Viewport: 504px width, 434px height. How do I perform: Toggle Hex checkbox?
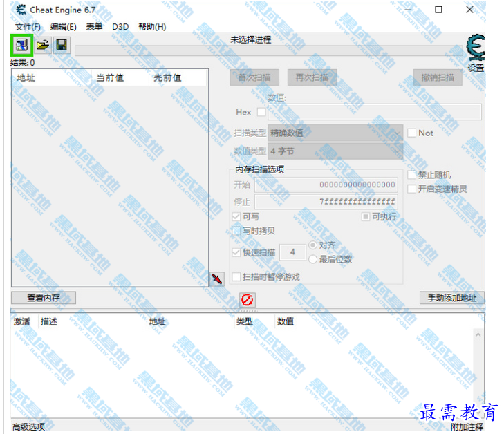click(x=261, y=112)
